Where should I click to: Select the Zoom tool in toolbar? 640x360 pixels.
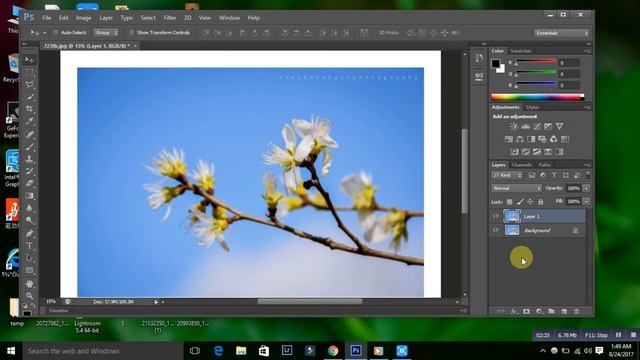pyautogui.click(x=29, y=296)
